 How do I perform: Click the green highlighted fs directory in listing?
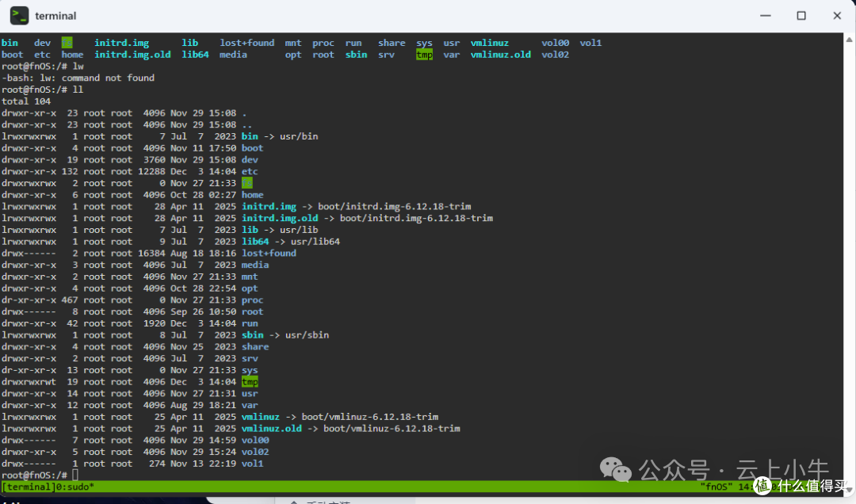point(246,183)
